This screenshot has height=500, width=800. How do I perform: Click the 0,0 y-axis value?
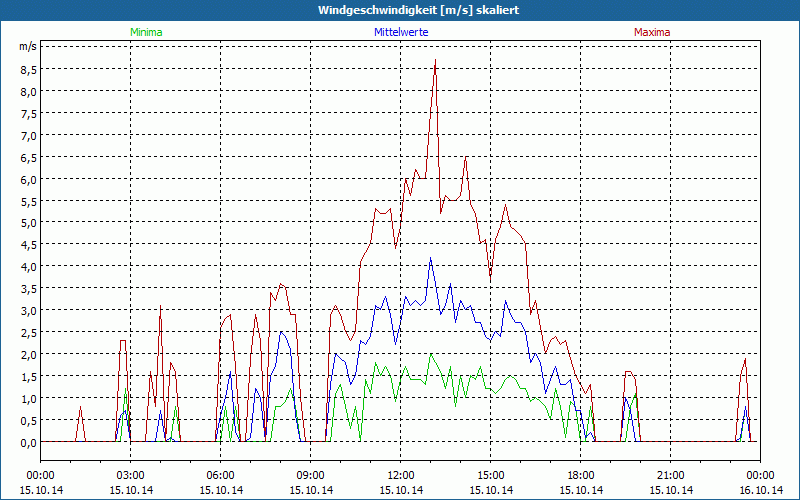click(29, 442)
